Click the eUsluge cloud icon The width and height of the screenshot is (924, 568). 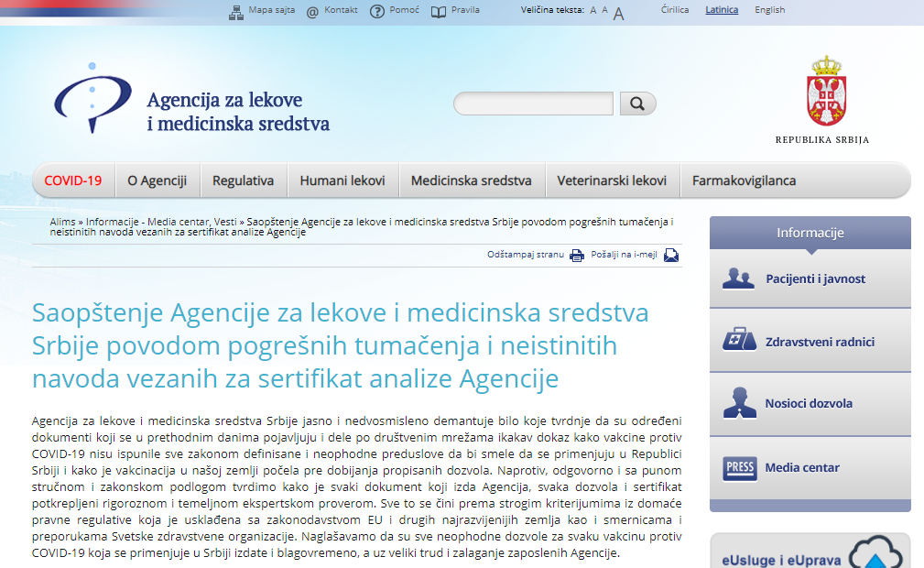875,552
